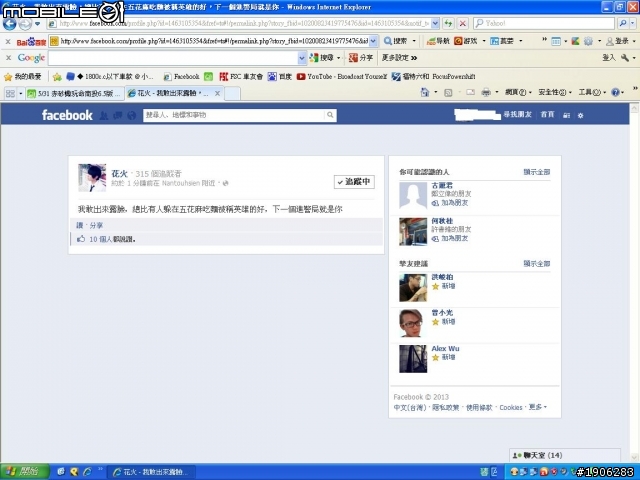Screen dimensions: 640x480
Task: Open the 工具 tools menu
Action: tap(591, 93)
